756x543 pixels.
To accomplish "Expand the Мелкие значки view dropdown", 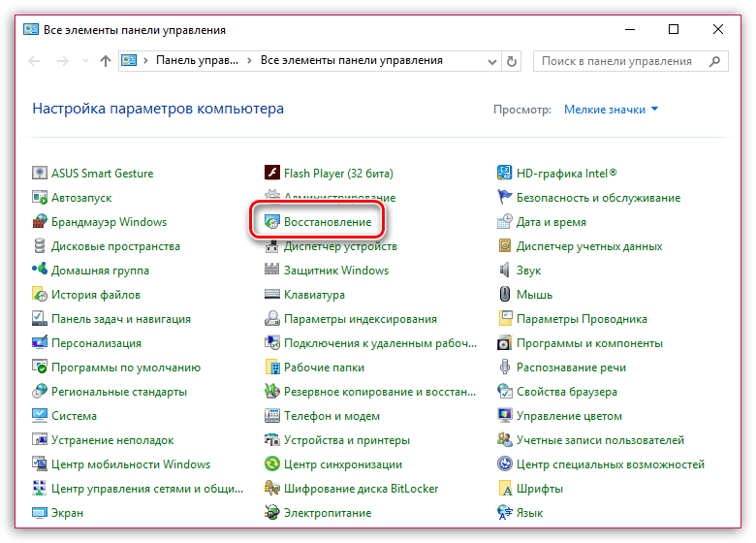I will click(x=611, y=110).
